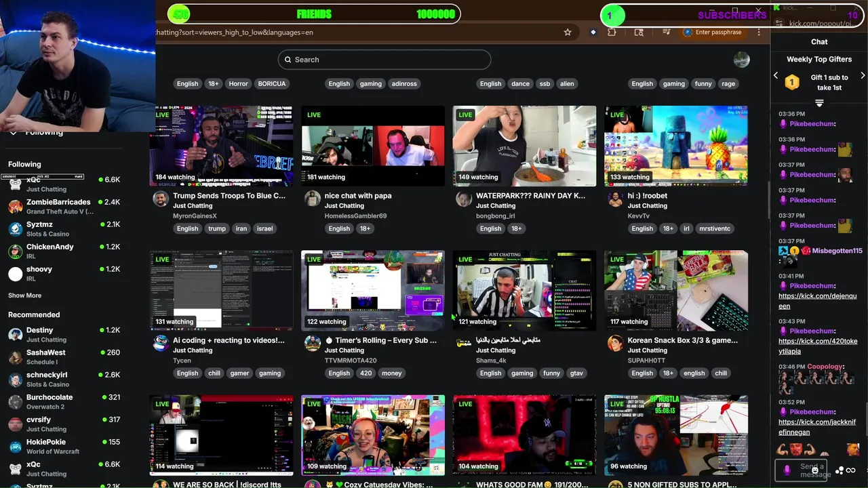Select the trump tag under MyronGainesX
Image resolution: width=868 pixels, height=488 pixels.
coord(217,228)
